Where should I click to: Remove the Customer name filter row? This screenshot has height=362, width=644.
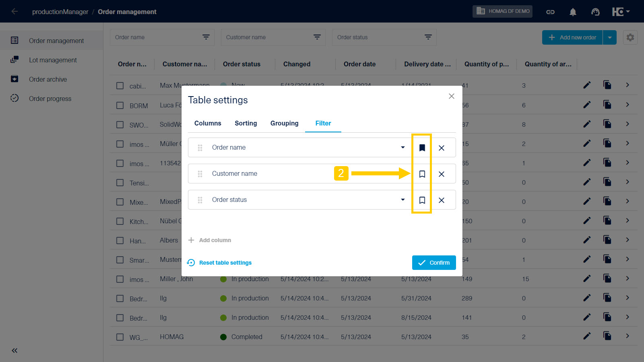click(x=442, y=174)
